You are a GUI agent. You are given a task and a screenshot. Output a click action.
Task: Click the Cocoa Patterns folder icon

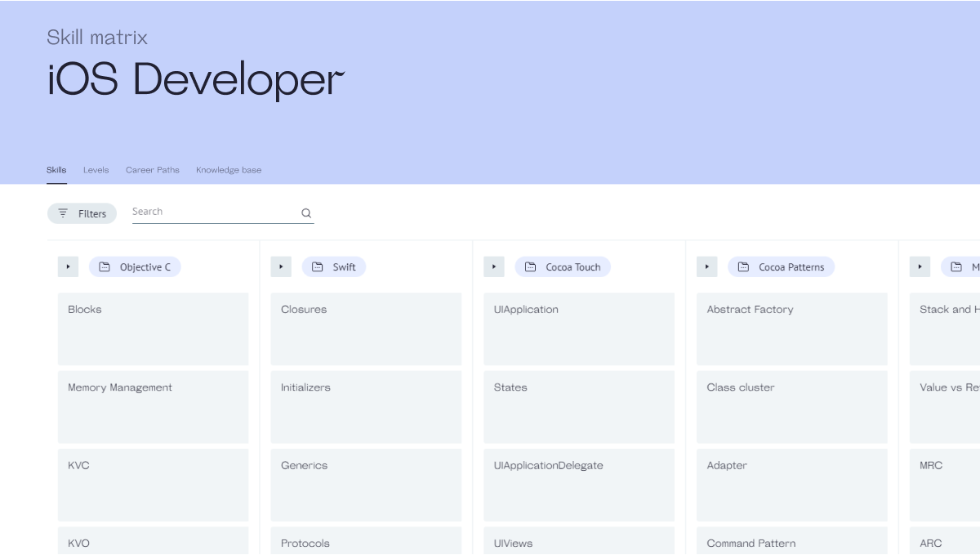pyautogui.click(x=744, y=266)
